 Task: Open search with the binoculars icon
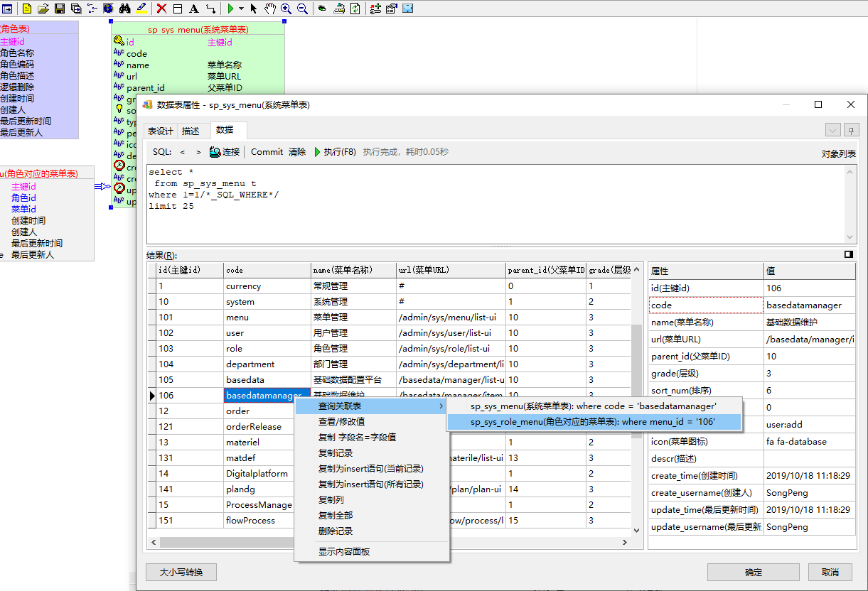pos(125,9)
